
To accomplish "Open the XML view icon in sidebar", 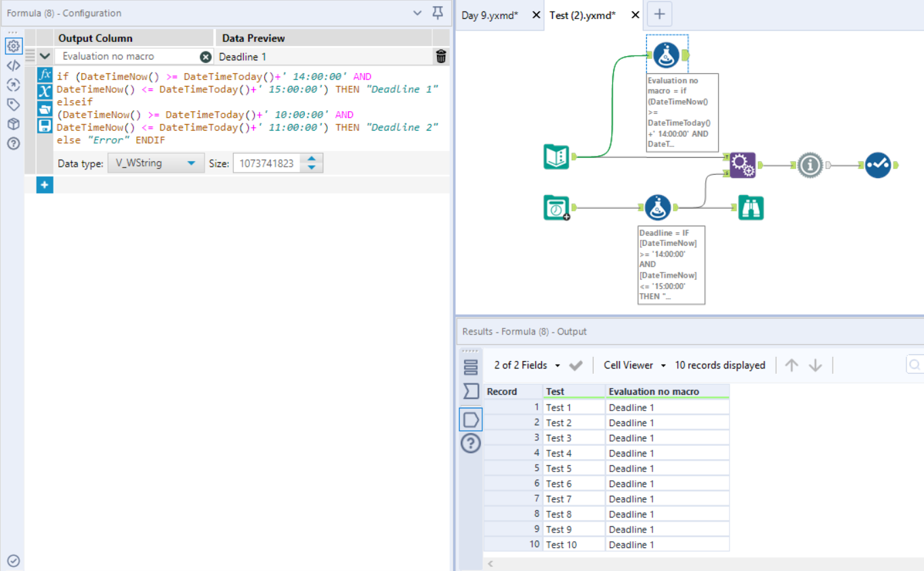I will point(14,66).
